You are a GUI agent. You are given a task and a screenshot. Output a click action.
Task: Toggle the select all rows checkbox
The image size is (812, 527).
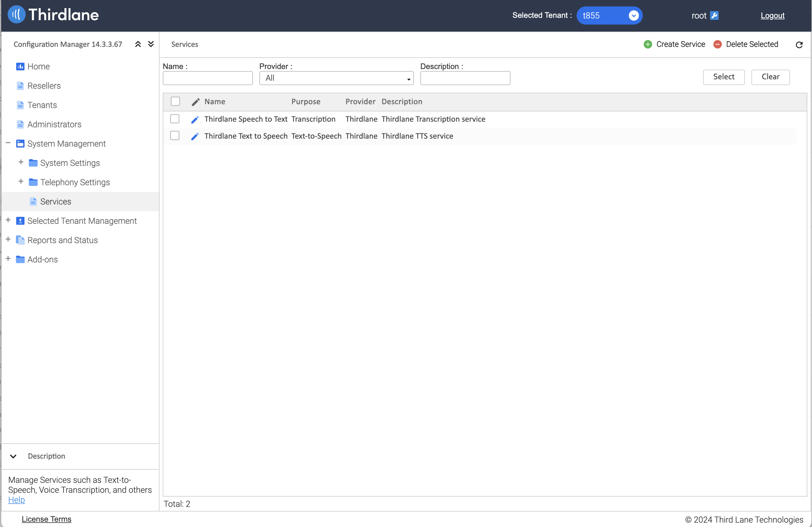175,102
